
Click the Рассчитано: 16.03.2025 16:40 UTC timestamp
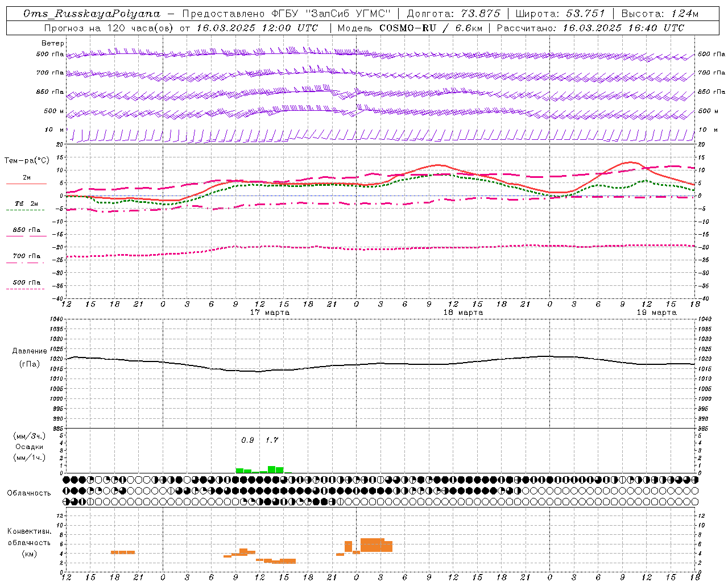pyautogui.click(x=590, y=28)
